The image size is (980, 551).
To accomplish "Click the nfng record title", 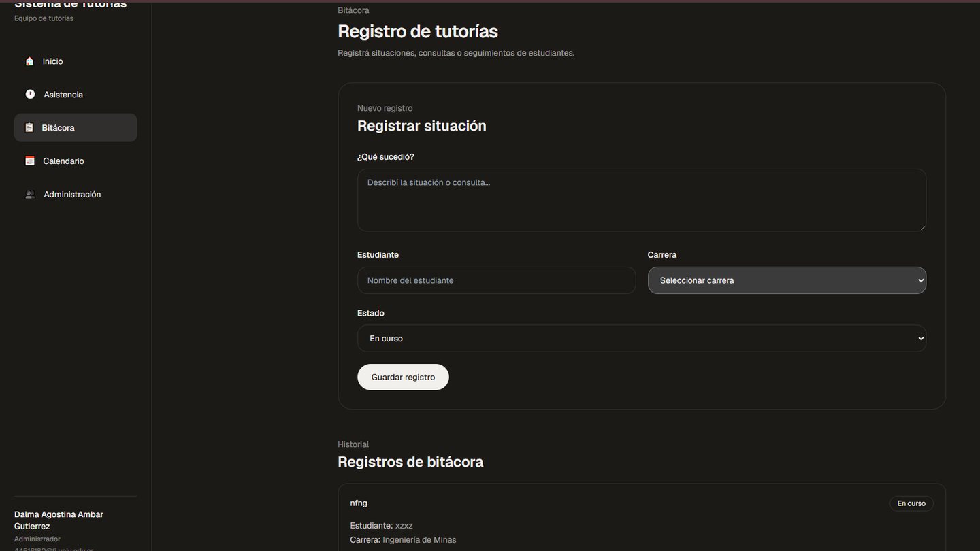I will [359, 503].
